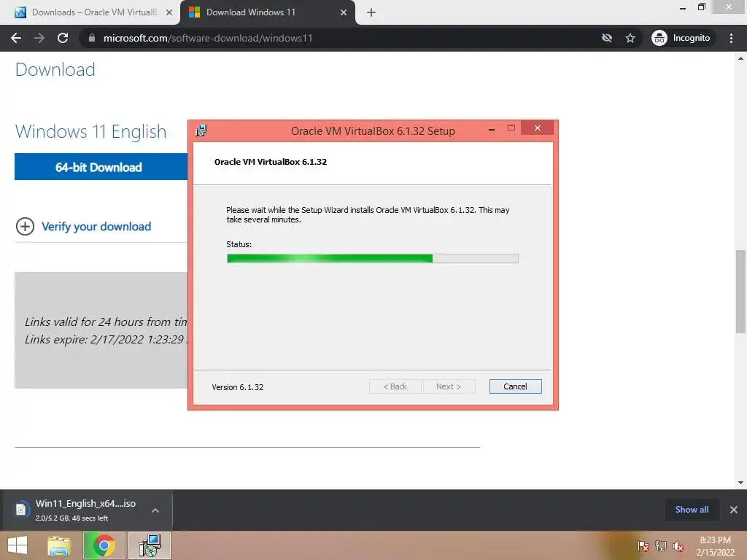The width and height of the screenshot is (747, 560).
Task: Click the Verify your download link
Action: coord(96,226)
